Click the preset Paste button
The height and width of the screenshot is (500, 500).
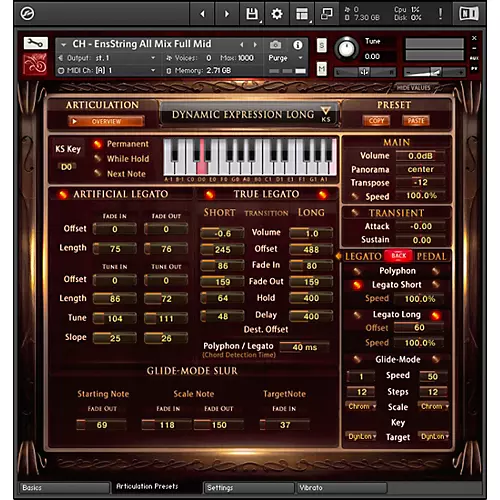pos(416,121)
